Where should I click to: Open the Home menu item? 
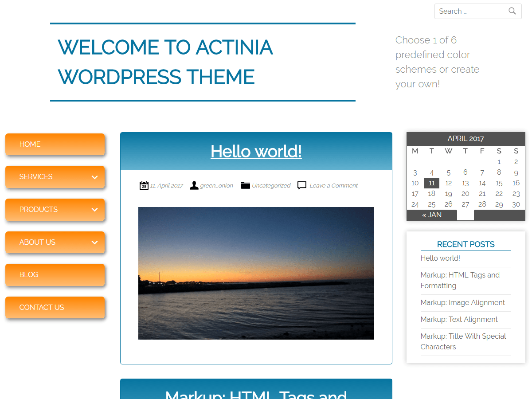(x=30, y=145)
